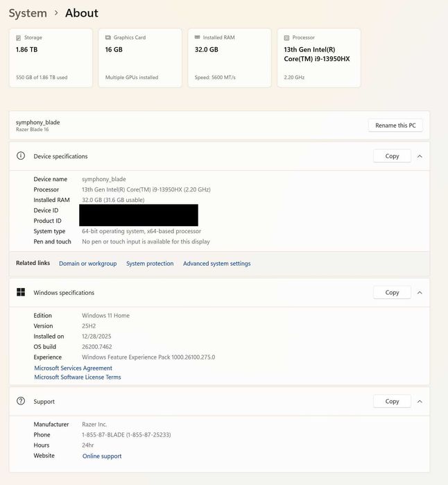This screenshot has width=448, height=485.
Task: Click the Support section heading
Action: [x=44, y=402]
